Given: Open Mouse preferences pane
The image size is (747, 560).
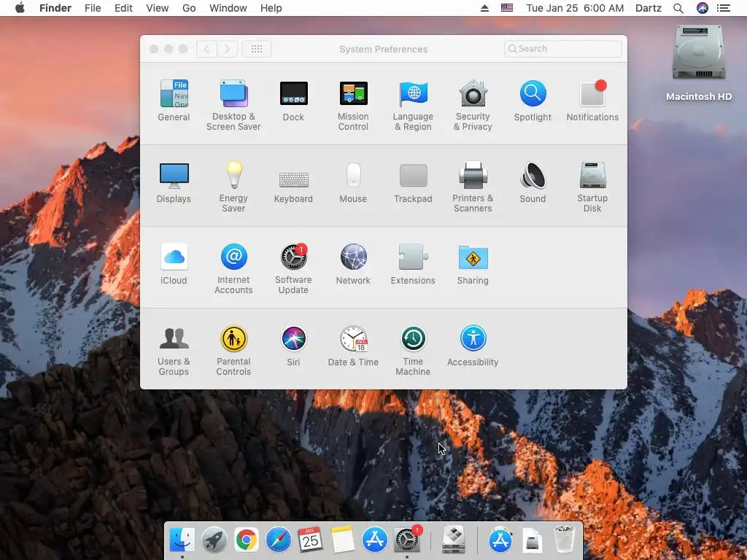Looking at the screenshot, I should click(x=353, y=182).
